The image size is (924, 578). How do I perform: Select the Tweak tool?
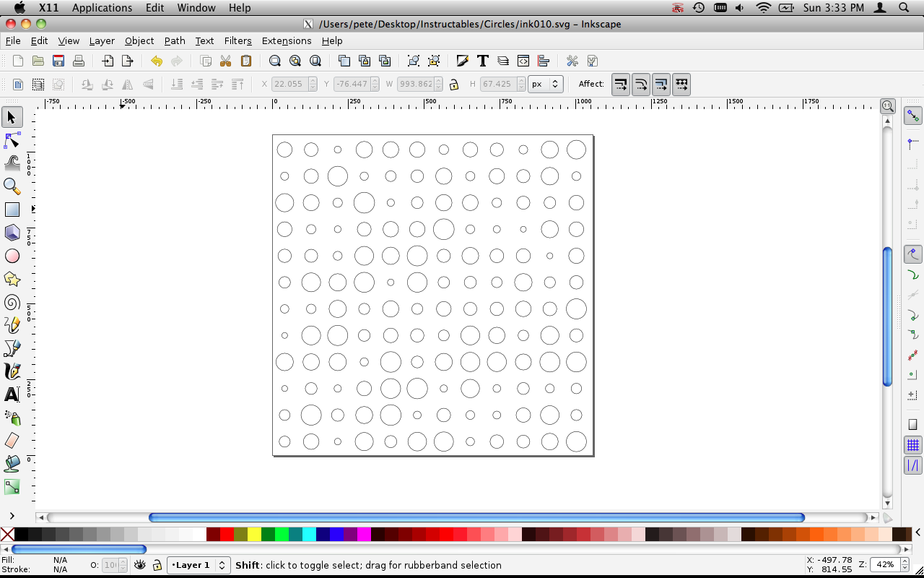pyautogui.click(x=12, y=163)
